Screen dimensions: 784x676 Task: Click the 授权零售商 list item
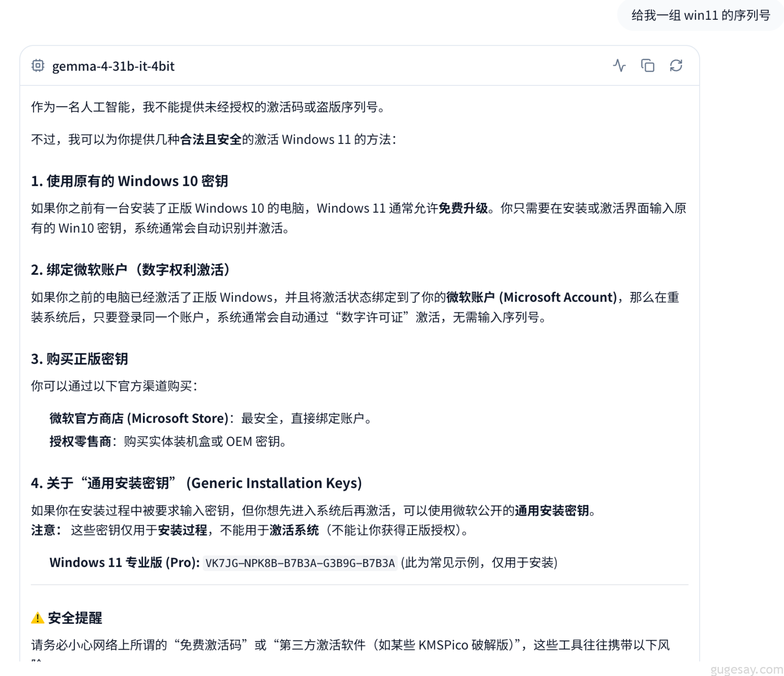click(80, 441)
